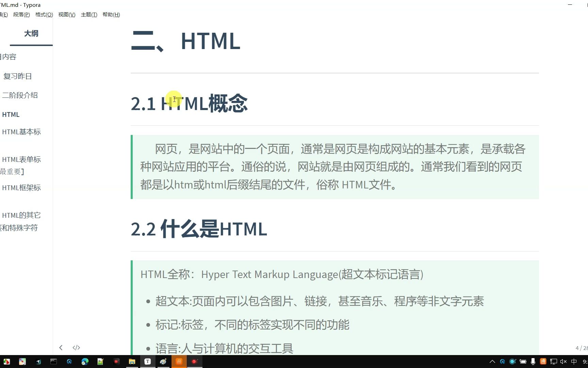Switch input method via 中 indicator
The height and width of the screenshot is (368, 588).
pos(574,362)
